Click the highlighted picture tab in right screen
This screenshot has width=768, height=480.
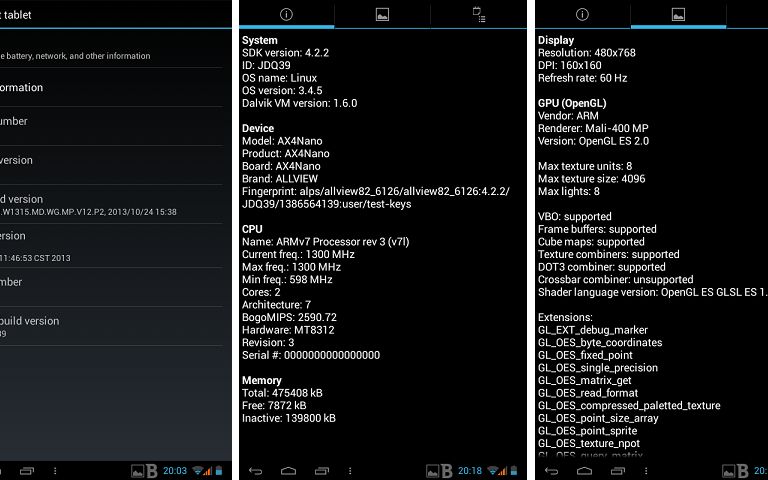click(678, 14)
